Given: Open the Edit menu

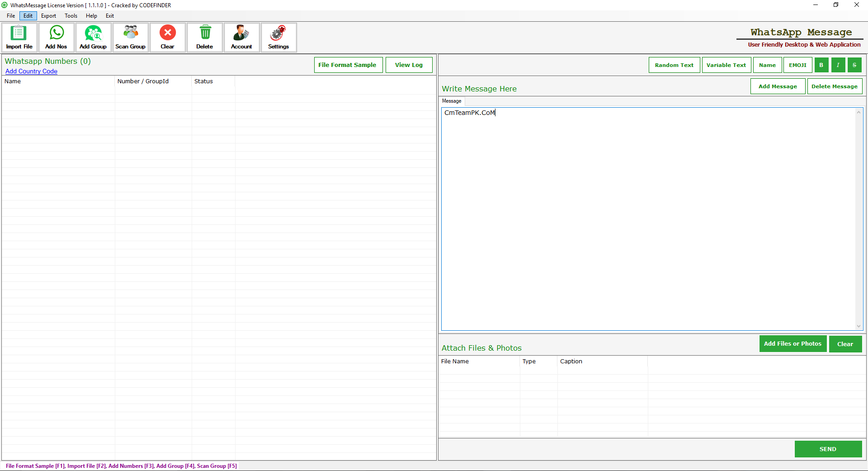Looking at the screenshot, I should coord(28,16).
